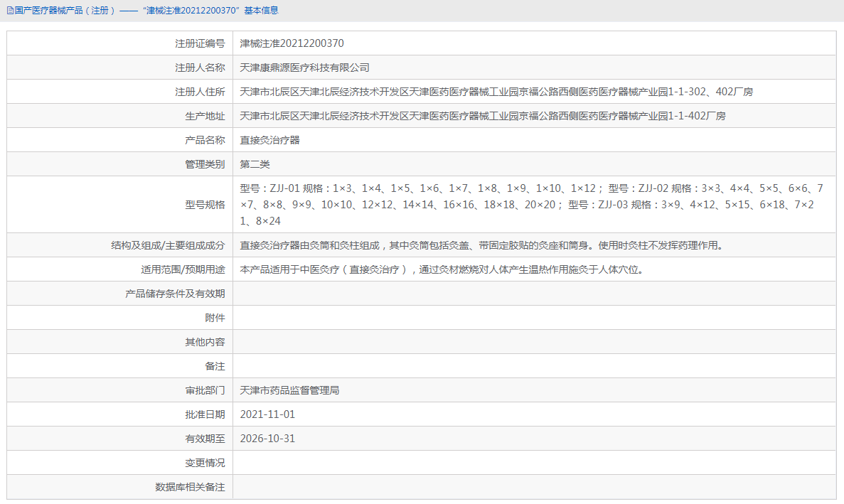The height and width of the screenshot is (504, 844).
Task: Click the label 管理类别
Action: coord(205,165)
